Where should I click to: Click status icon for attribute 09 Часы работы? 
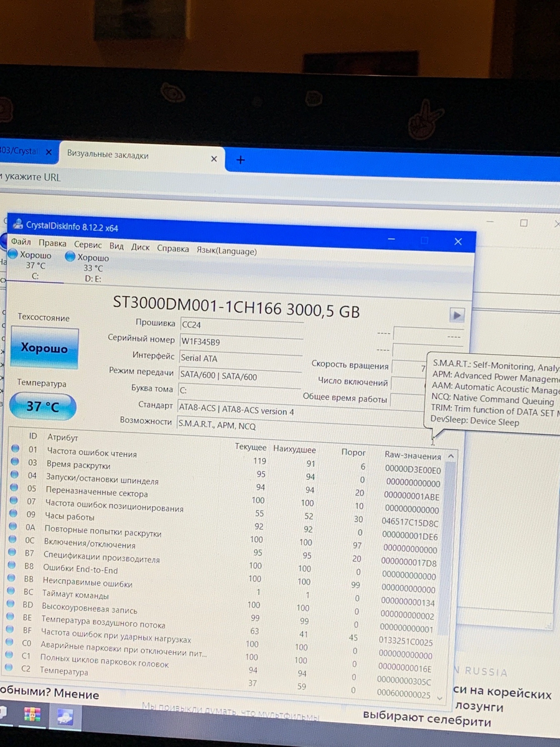pyautogui.click(x=13, y=514)
